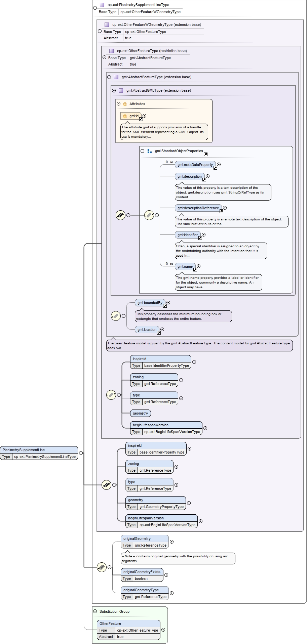
Task: Open cp-ext:PlanimetrySupplementLineType type link on root
Action: 45,457
